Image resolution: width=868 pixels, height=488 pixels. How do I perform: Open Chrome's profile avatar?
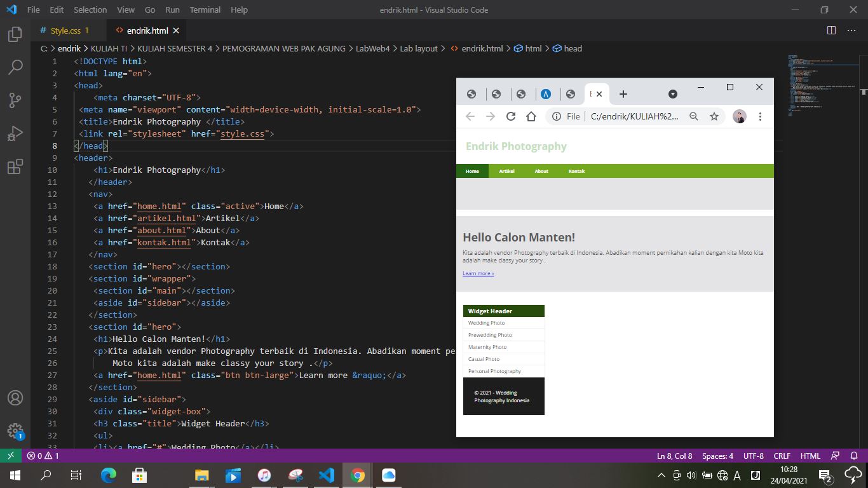[739, 116]
